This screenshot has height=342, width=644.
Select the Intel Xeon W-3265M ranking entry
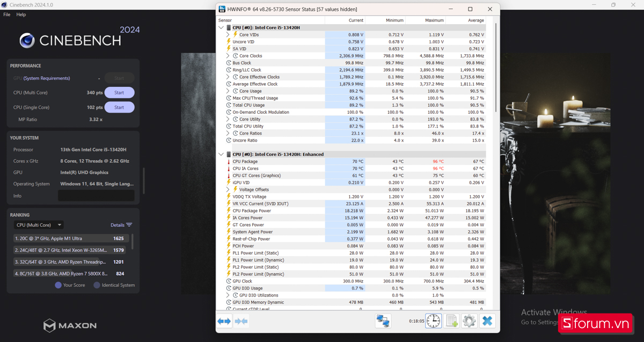(x=71, y=250)
